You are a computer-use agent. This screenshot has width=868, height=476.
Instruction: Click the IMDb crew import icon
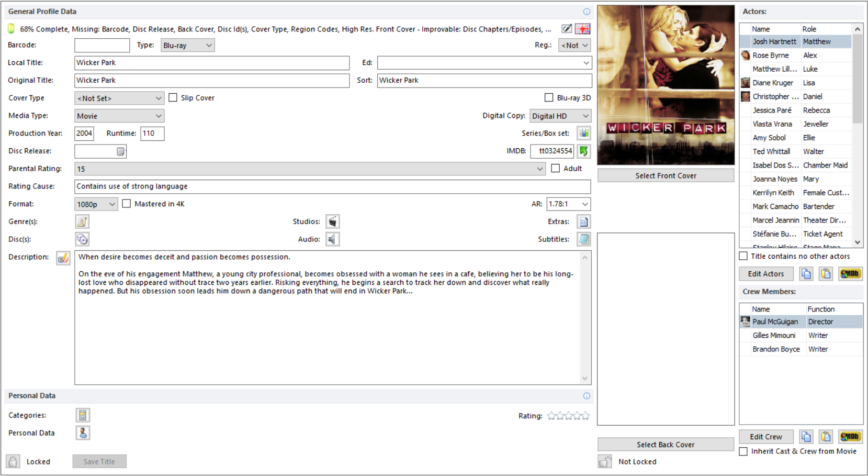850,437
